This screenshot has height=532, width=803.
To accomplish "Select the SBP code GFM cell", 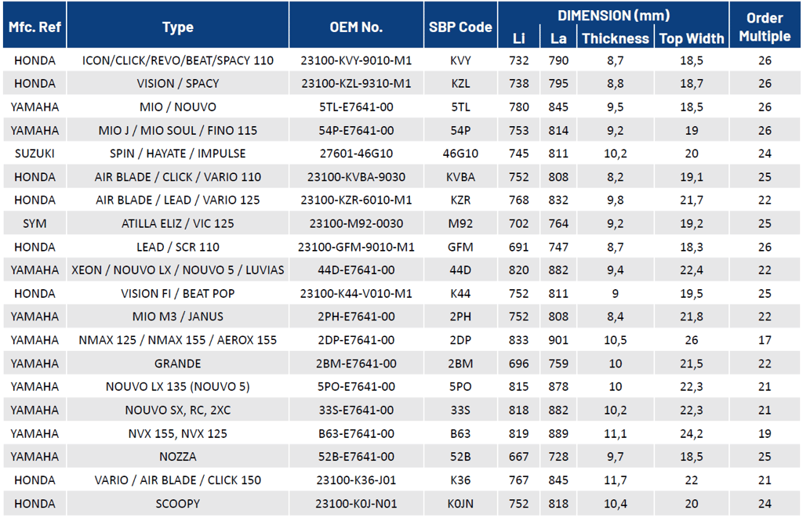I will click(x=460, y=247).
